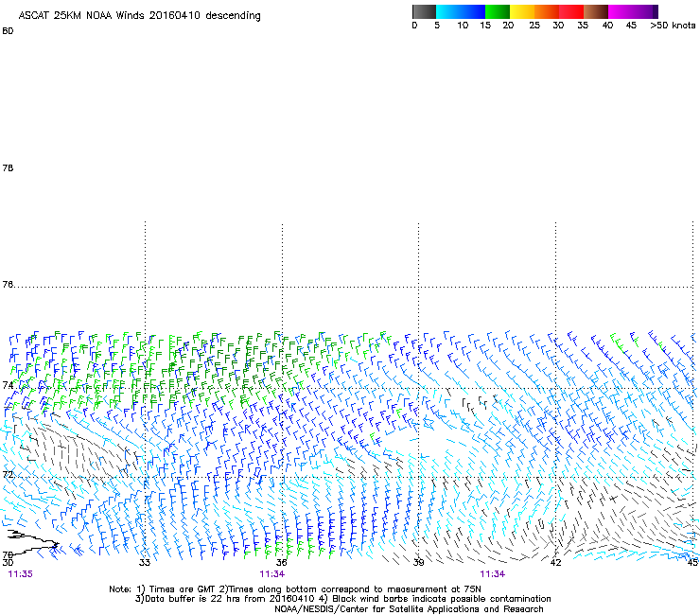Click the '11:35' purple time stamp

(21, 574)
